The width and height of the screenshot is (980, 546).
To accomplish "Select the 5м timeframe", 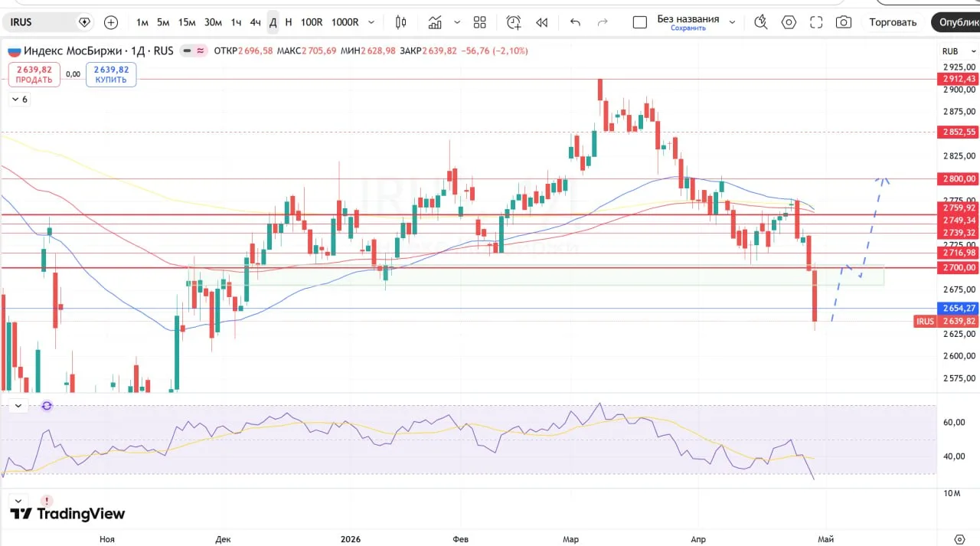I will tap(163, 22).
